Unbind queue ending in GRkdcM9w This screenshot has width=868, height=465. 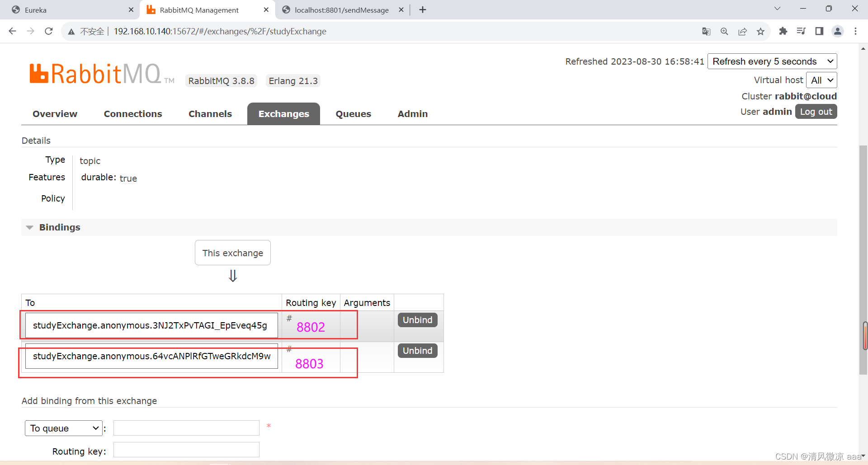point(417,351)
